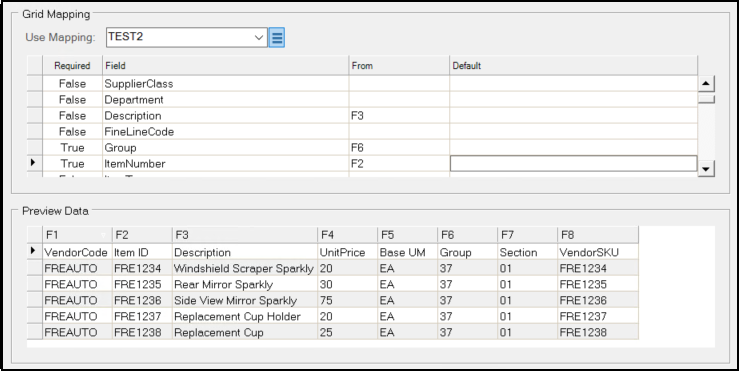The image size is (739, 371).
Task: Select row header of VendorCode preview row
Action: (34, 252)
